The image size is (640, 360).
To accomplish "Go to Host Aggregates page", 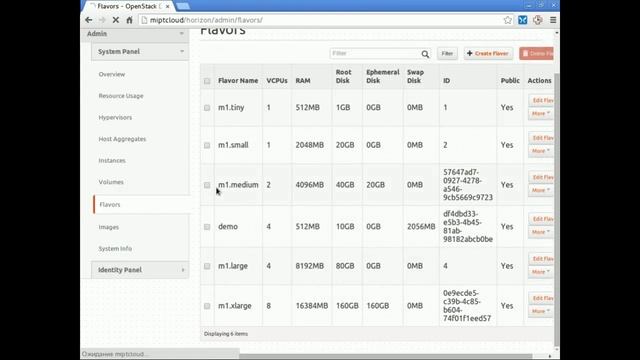I will 122,139.
